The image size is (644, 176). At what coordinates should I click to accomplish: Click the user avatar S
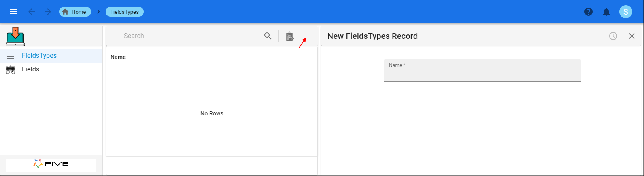point(625,12)
